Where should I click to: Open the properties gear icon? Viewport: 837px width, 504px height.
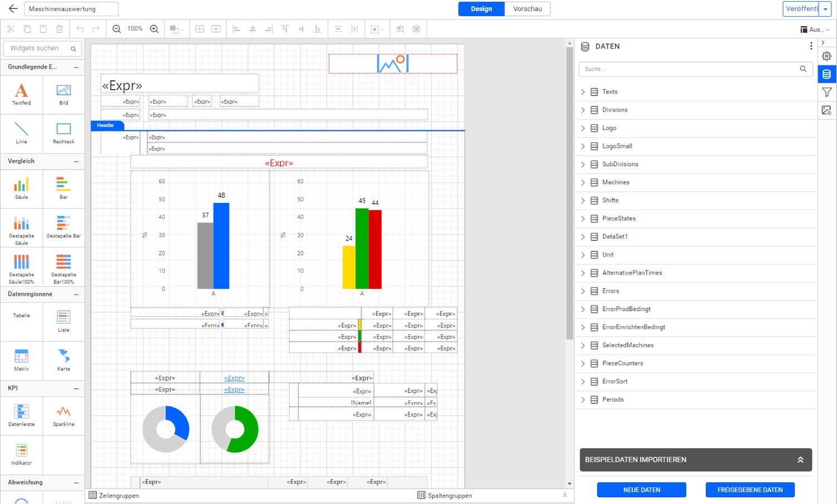826,56
